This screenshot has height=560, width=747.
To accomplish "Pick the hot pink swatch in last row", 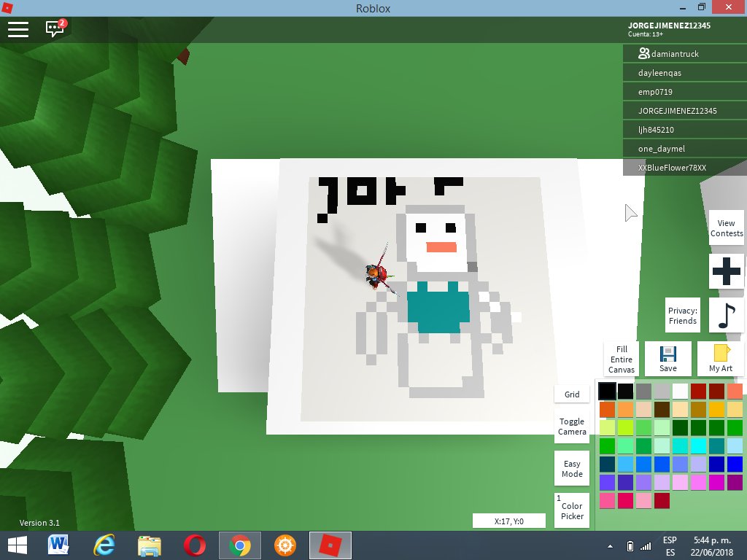I will click(x=607, y=500).
